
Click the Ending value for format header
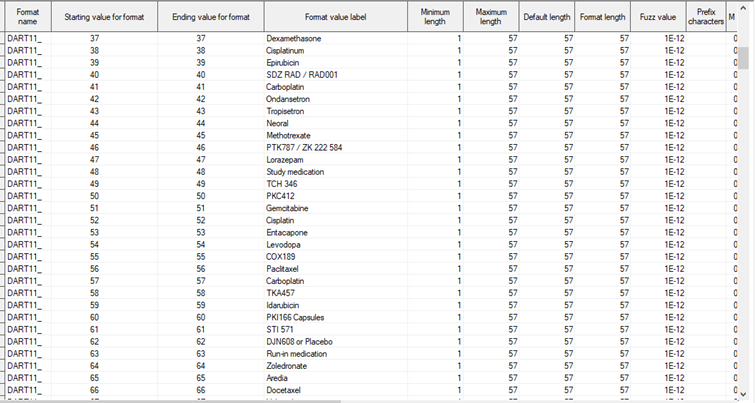(x=211, y=16)
